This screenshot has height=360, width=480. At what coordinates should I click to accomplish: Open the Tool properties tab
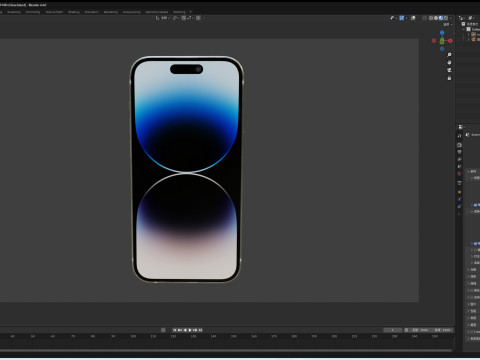[x=459, y=136]
